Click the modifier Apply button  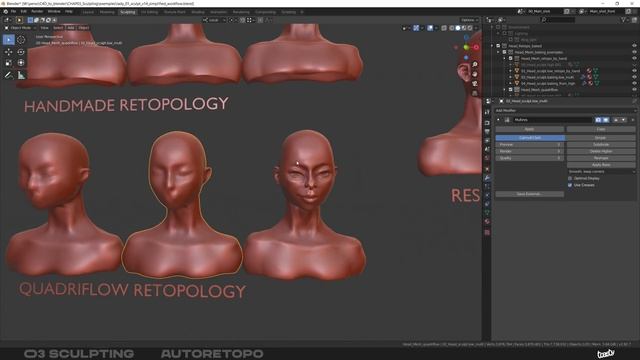(x=530, y=129)
